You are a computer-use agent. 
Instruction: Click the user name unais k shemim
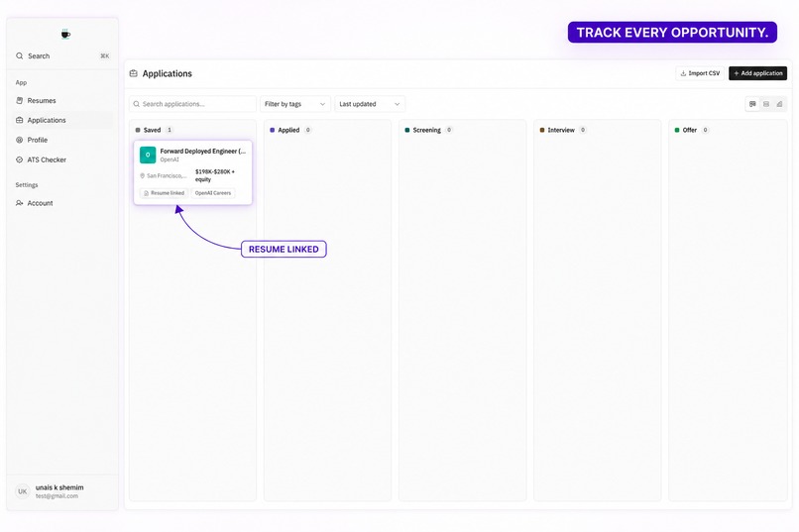[59, 487]
